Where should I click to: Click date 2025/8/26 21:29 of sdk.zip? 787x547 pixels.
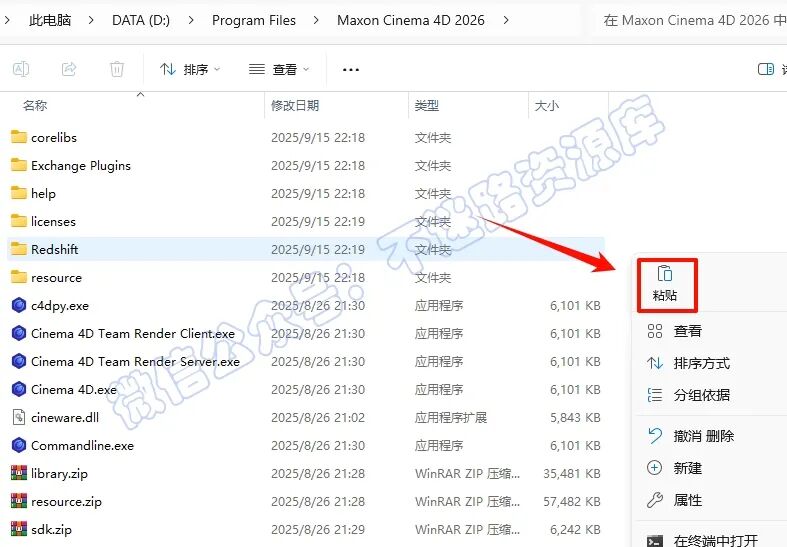318,530
